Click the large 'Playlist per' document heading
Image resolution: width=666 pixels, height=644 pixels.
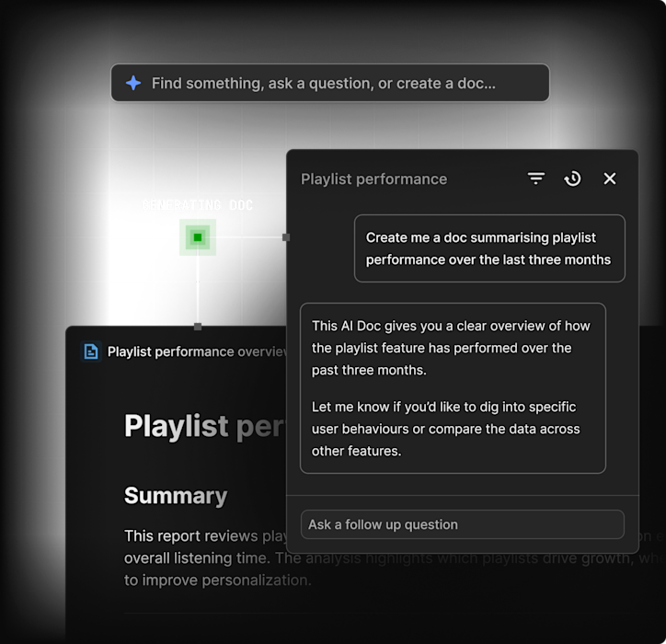[205, 426]
